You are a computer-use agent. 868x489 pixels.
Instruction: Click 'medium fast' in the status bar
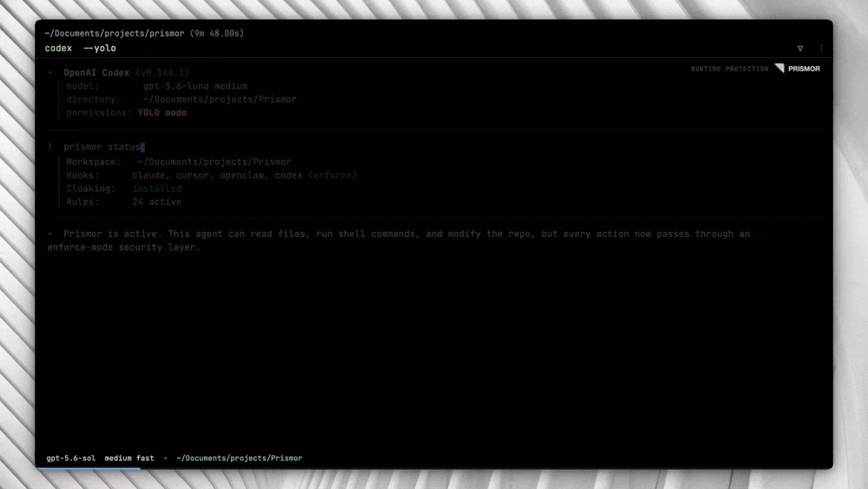(x=129, y=458)
